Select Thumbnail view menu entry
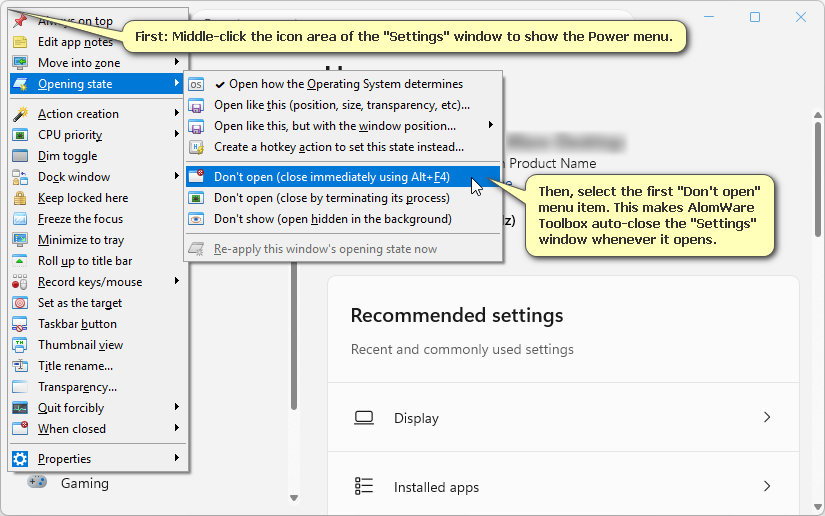 point(98,346)
